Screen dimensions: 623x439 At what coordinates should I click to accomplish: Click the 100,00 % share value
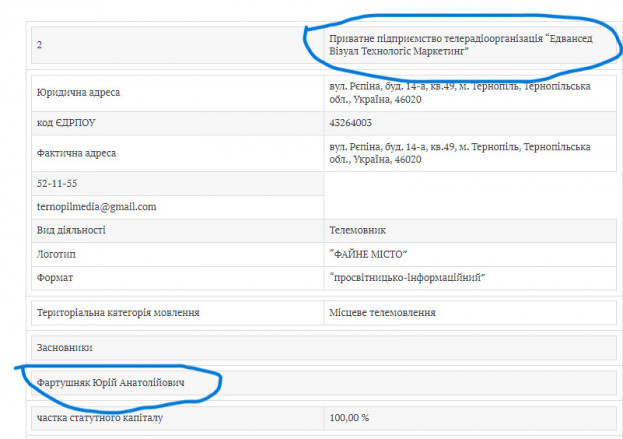[x=349, y=417]
